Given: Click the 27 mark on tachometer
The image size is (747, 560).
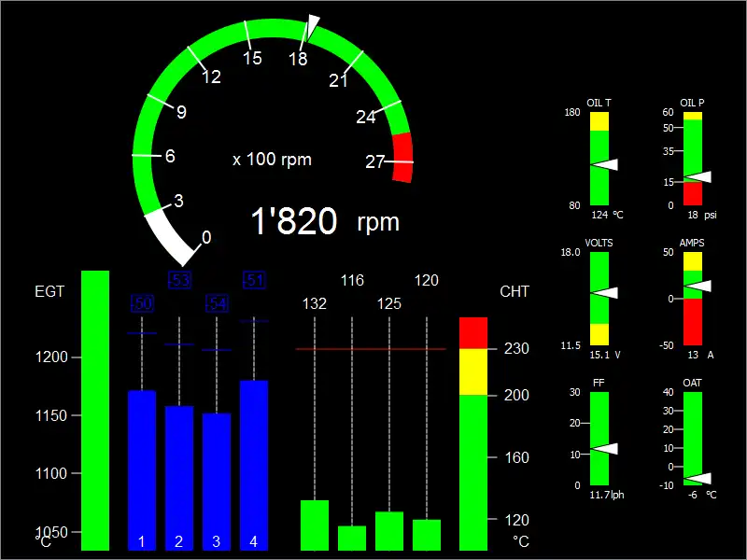Looking at the screenshot, I should click(374, 161).
